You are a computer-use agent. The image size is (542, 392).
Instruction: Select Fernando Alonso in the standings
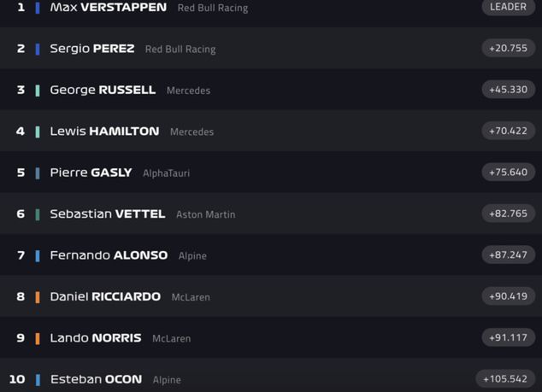[109, 255]
